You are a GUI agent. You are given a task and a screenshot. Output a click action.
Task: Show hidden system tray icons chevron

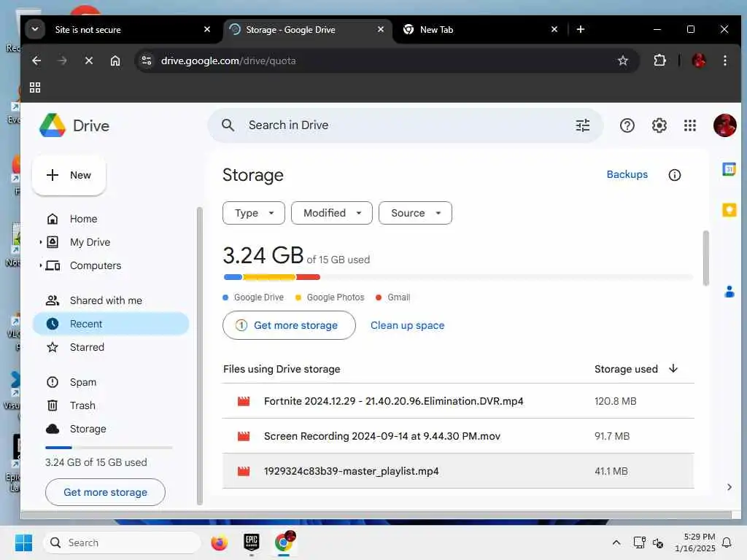pyautogui.click(x=616, y=542)
